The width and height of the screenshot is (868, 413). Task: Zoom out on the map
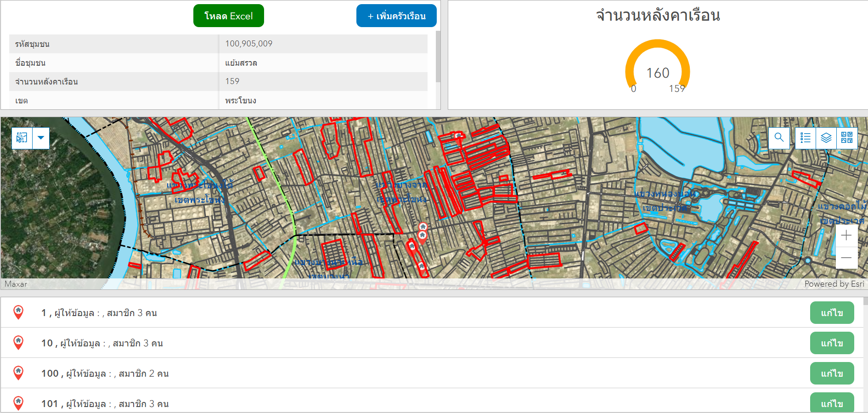pyautogui.click(x=846, y=258)
